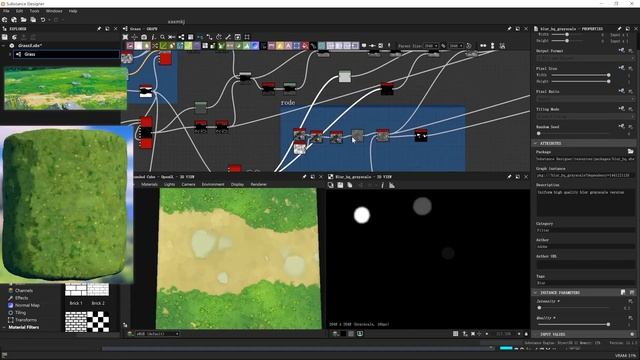
Task: Select Normal Map in the library list
Action: click(x=27, y=305)
